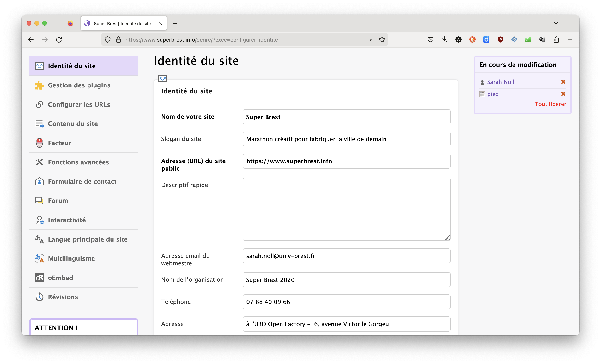Open the downloads panel
The image size is (601, 364).
tap(444, 39)
